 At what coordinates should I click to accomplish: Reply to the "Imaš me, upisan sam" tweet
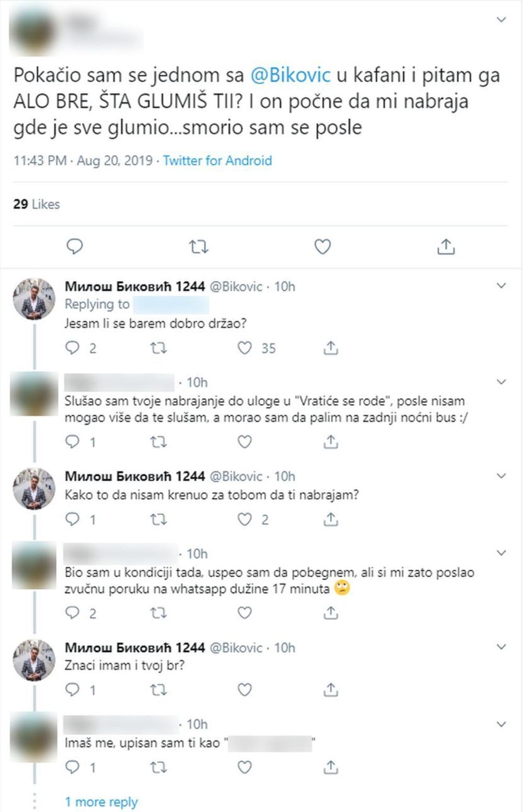(72, 767)
